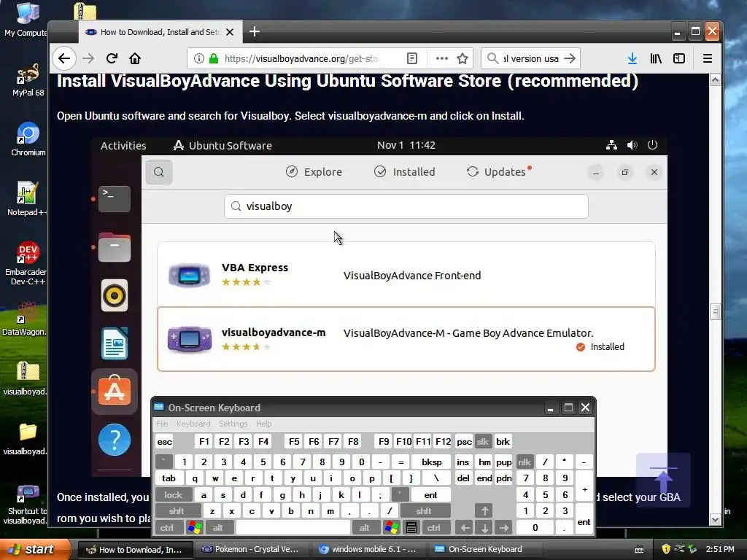Image resolution: width=747 pixels, height=560 pixels.
Task: Bookmark this page with the star icon
Action: tap(462, 58)
